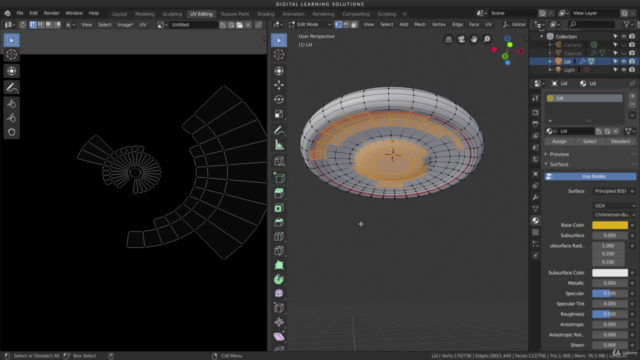Toggle Collection visibility eye
This screenshot has height=360, width=640.
tap(624, 36)
